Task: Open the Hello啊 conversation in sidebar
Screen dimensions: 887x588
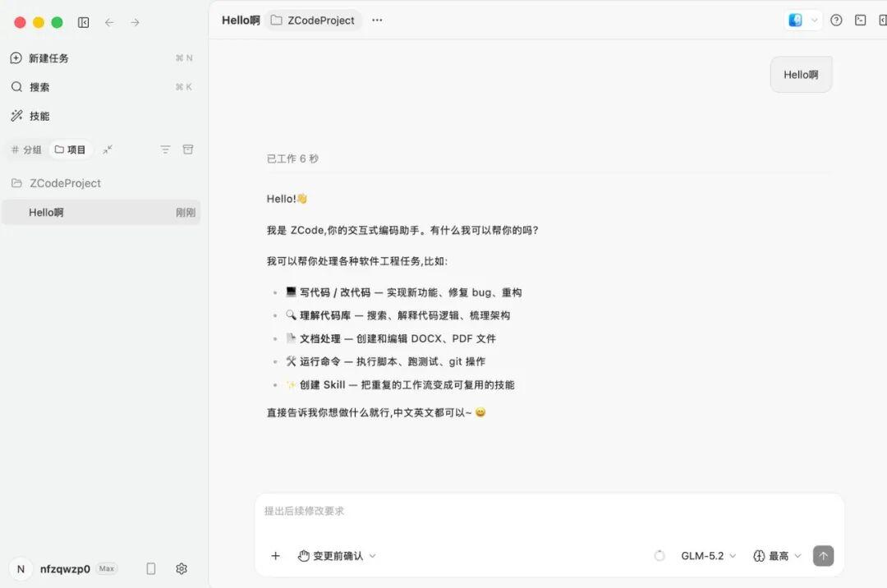Action: coord(102,213)
